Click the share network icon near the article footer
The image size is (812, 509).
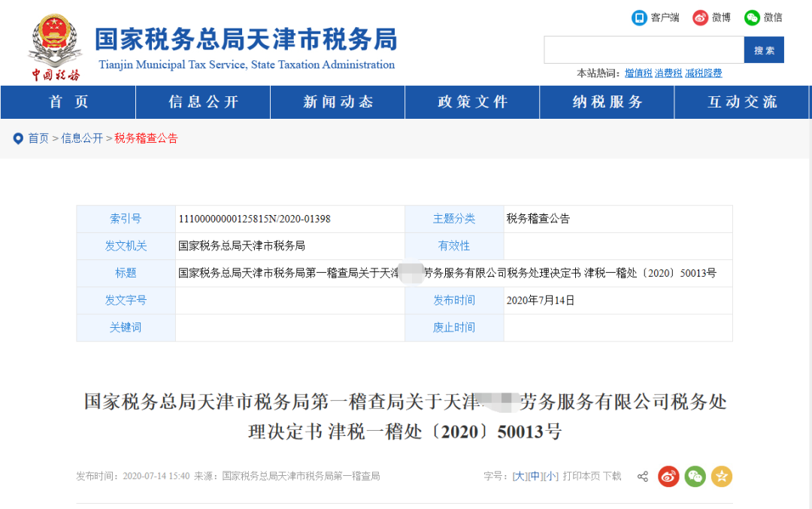pyautogui.click(x=642, y=476)
